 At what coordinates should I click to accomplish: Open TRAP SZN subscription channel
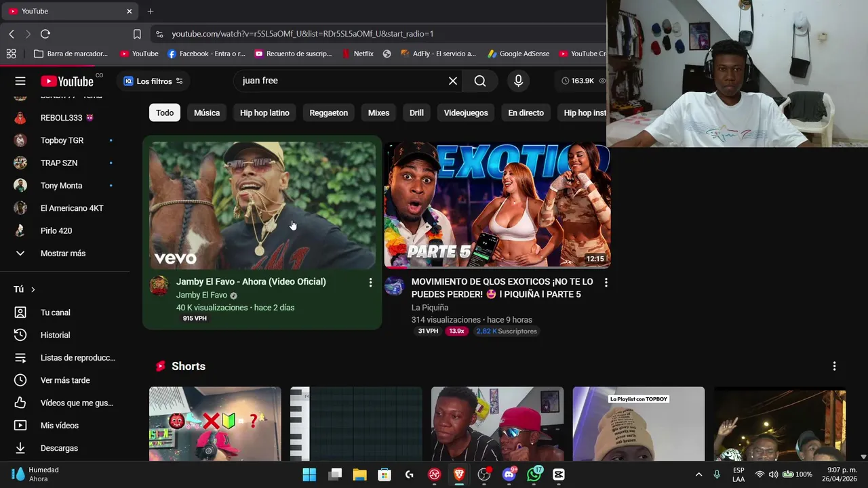tap(64, 163)
